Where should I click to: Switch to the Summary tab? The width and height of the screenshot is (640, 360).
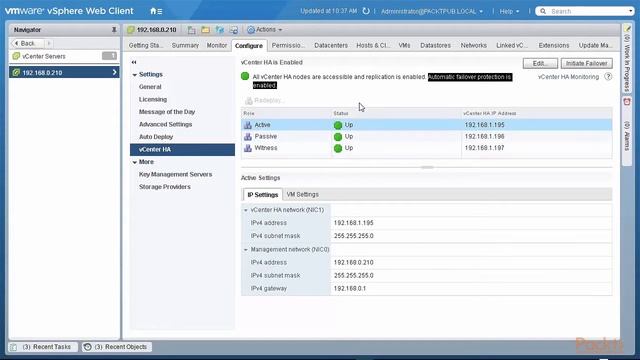point(185,45)
